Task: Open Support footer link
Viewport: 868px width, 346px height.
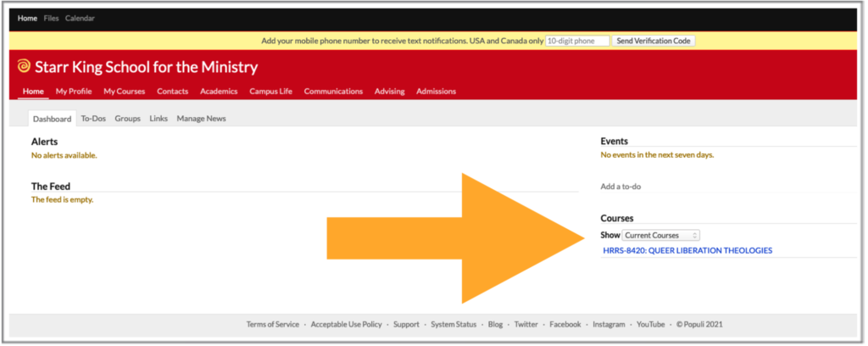Action: [406, 325]
